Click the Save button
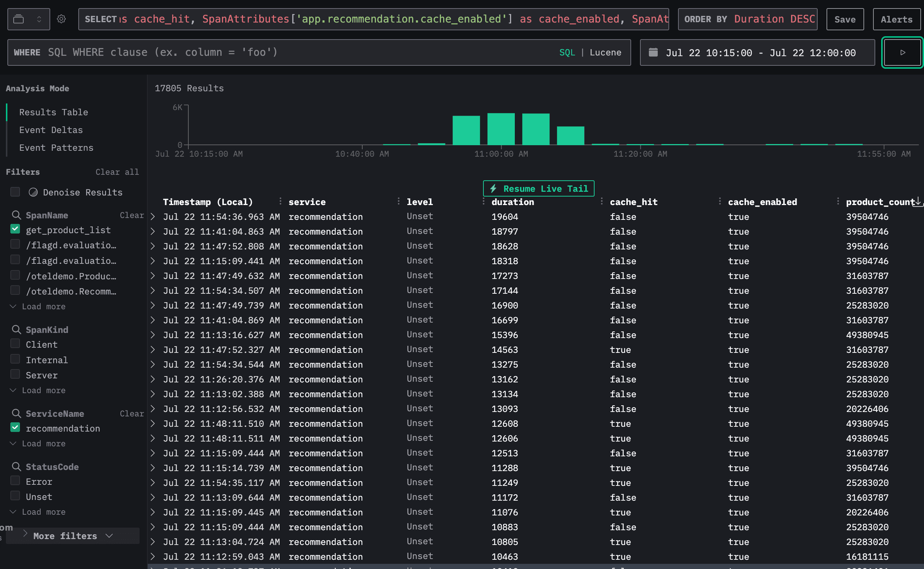This screenshot has height=569, width=924. [x=845, y=19]
